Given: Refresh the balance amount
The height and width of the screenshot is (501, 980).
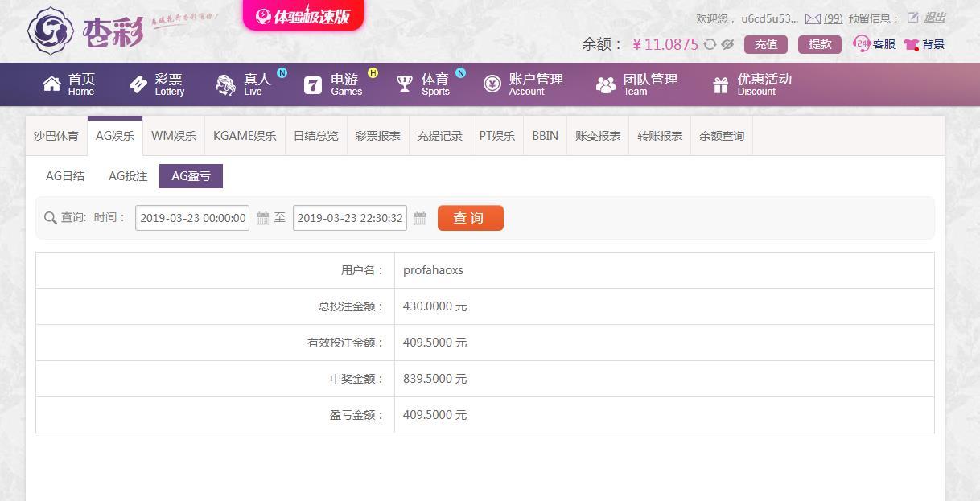Looking at the screenshot, I should pos(710,44).
